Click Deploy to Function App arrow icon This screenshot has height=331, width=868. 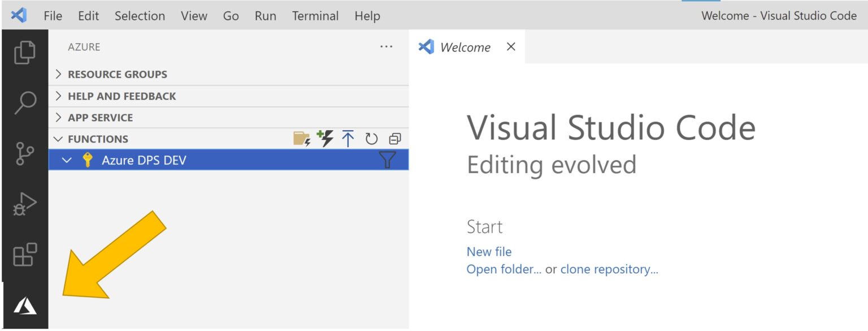(348, 139)
